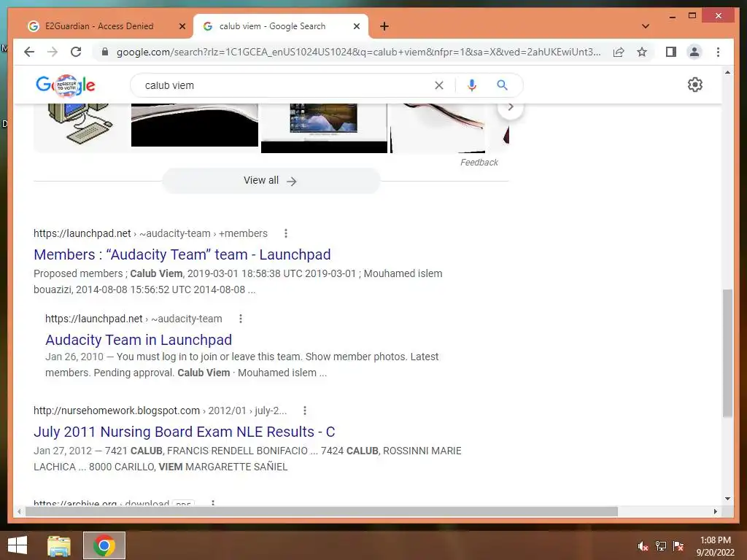Switch to the E2Guardian - Access Denied tab
747x560 pixels.
pos(99,26)
